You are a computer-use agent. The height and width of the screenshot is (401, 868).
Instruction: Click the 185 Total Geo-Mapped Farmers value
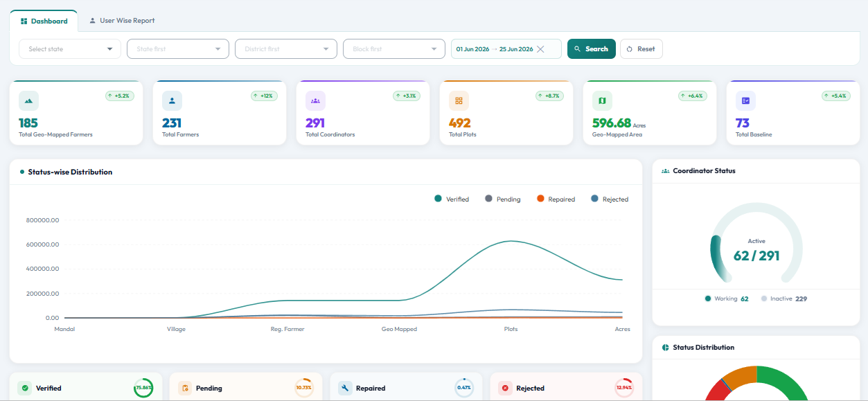coord(28,123)
